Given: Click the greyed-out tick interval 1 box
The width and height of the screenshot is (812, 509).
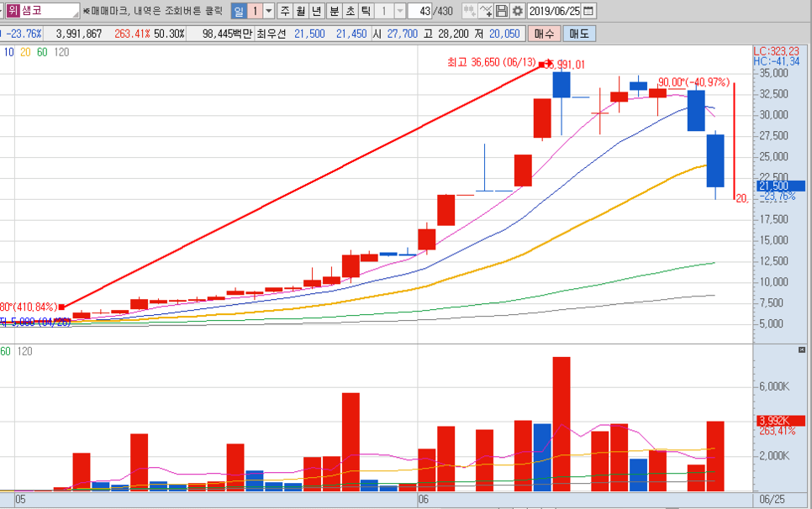Looking at the screenshot, I should click(x=384, y=11).
